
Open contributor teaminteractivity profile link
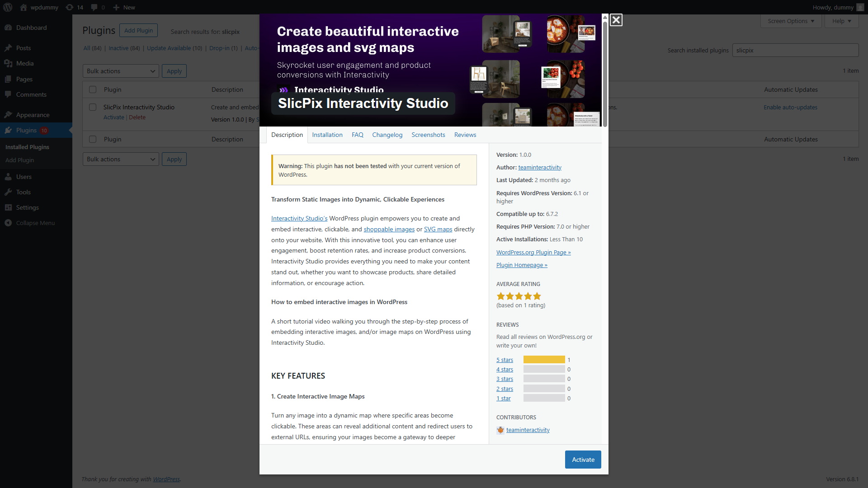point(528,430)
